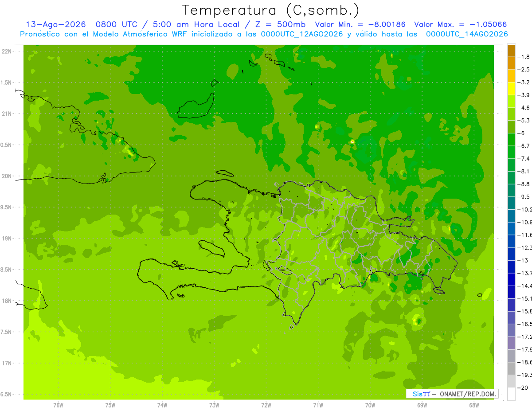
Task: Click the '74W' longitude axis label
Action: (162, 405)
